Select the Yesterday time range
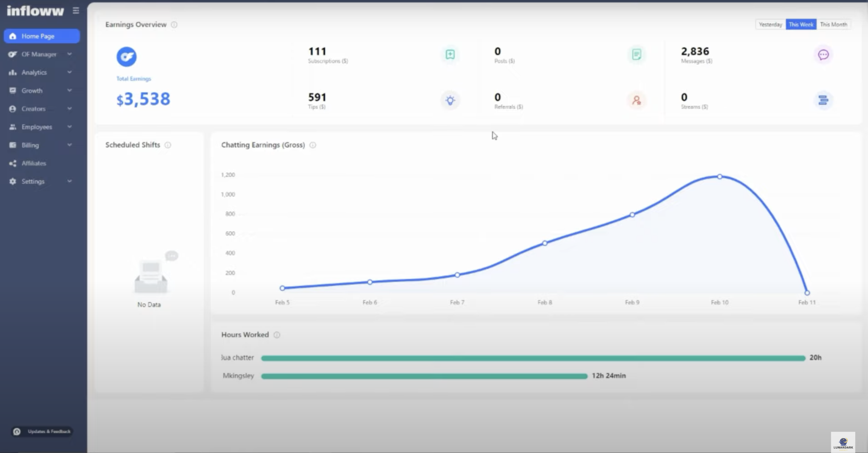The image size is (868, 453). 770,25
